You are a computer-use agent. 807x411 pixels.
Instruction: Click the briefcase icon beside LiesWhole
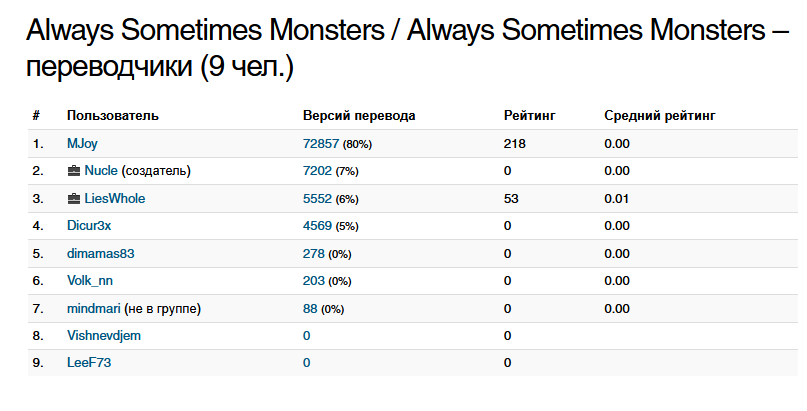74,199
